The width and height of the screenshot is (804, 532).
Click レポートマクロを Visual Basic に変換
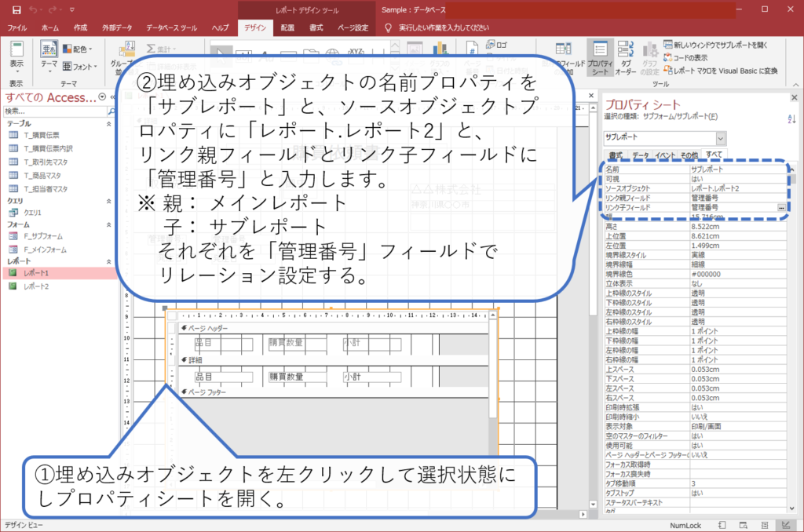pyautogui.click(x=721, y=71)
